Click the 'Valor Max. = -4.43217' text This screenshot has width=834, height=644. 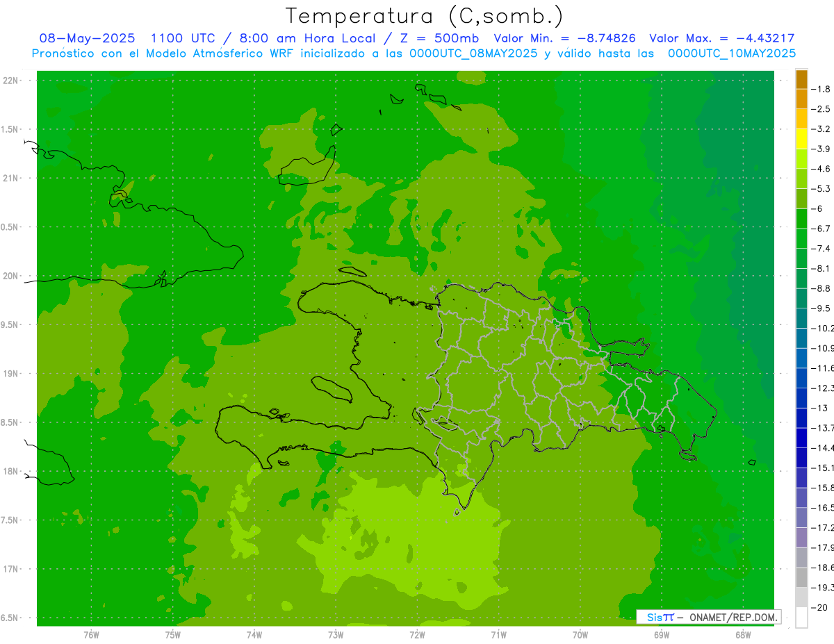721,38
